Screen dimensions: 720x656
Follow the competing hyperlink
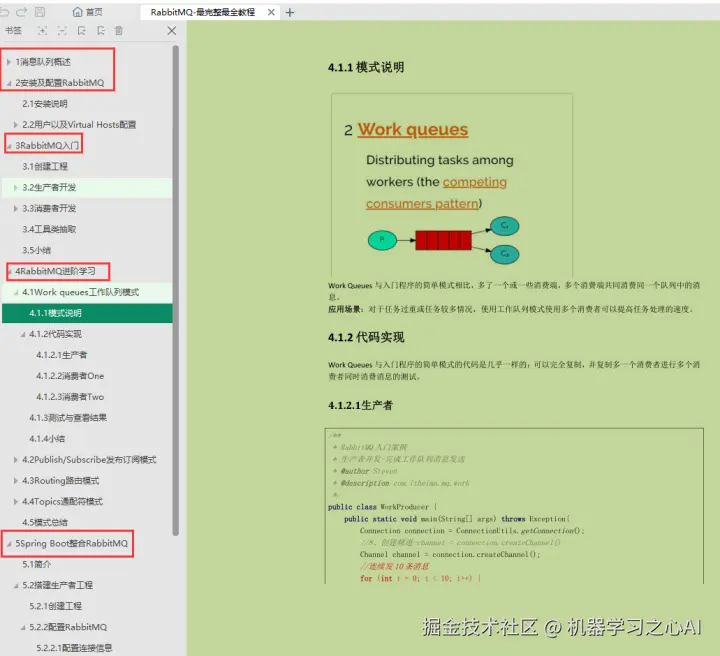pyautogui.click(x=475, y=182)
